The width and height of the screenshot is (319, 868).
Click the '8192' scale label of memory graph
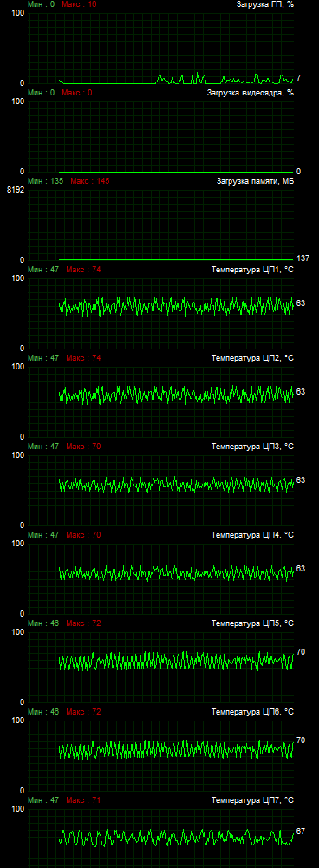pyautogui.click(x=16, y=189)
